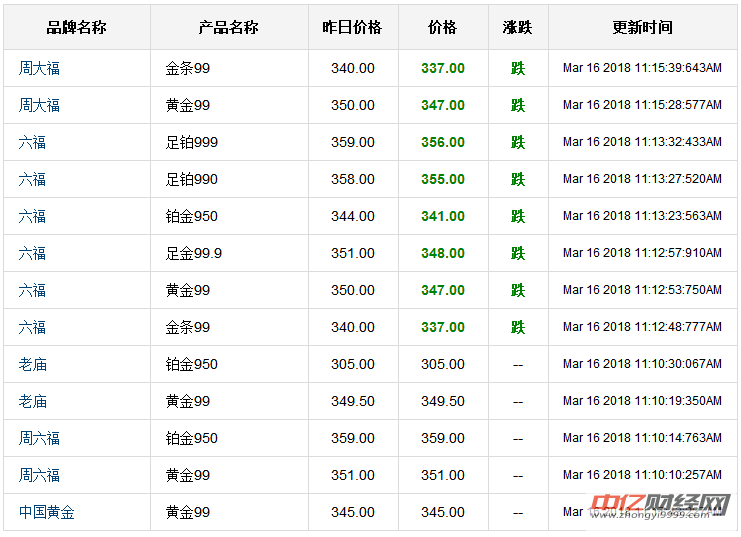The height and width of the screenshot is (537, 741).
Task: Click current price 351.00 in 周六福 row
Action: (443, 476)
